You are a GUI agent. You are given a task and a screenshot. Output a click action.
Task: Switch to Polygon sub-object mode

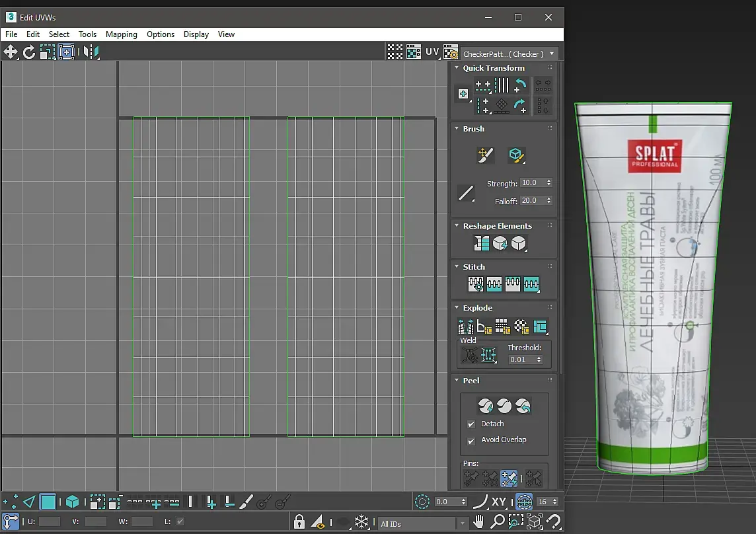click(48, 502)
